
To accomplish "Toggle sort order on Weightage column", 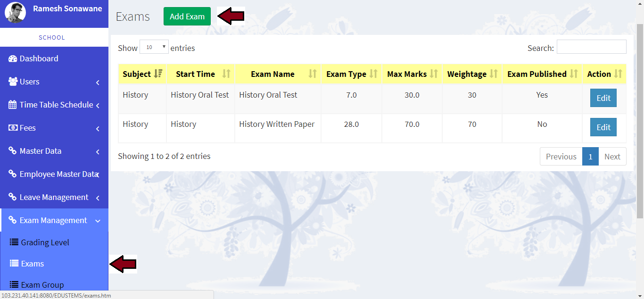I will (494, 74).
